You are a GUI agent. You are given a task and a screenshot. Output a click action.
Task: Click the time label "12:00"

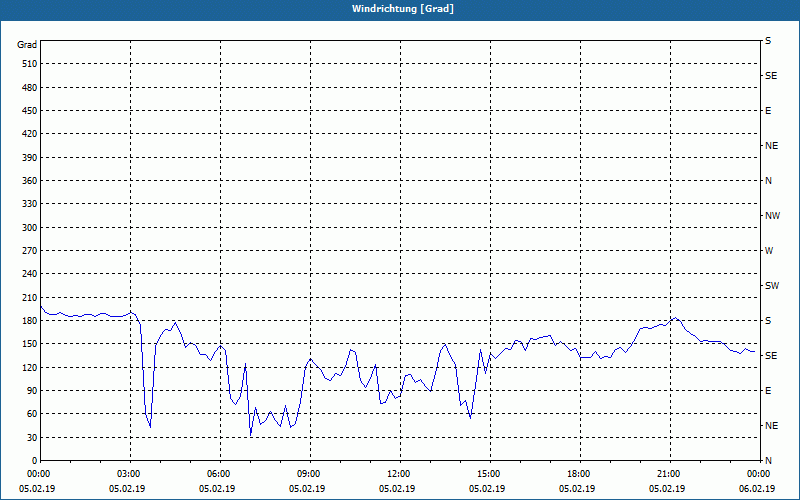coord(400,474)
